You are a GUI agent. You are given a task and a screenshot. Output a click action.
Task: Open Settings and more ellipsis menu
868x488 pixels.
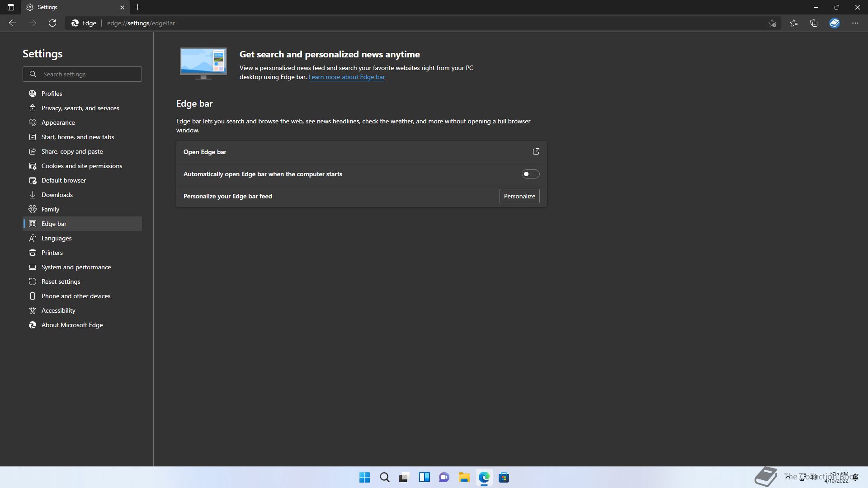point(855,23)
